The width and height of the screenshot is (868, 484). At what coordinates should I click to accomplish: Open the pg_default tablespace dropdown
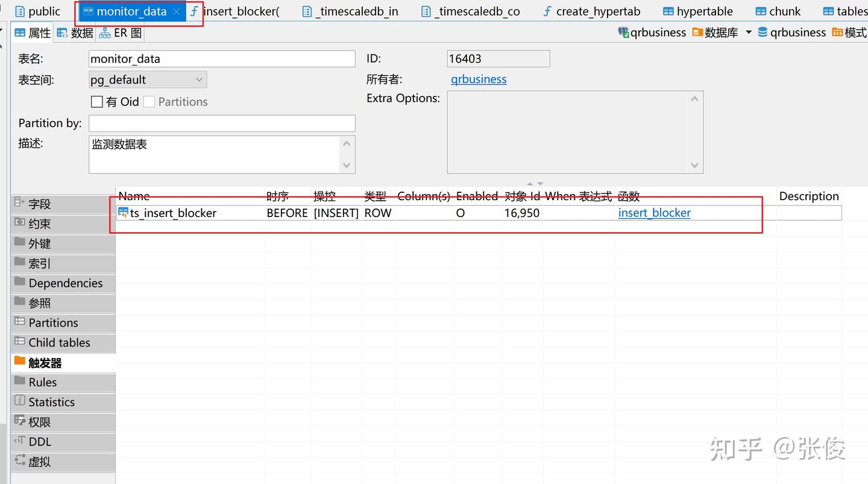[x=199, y=79]
